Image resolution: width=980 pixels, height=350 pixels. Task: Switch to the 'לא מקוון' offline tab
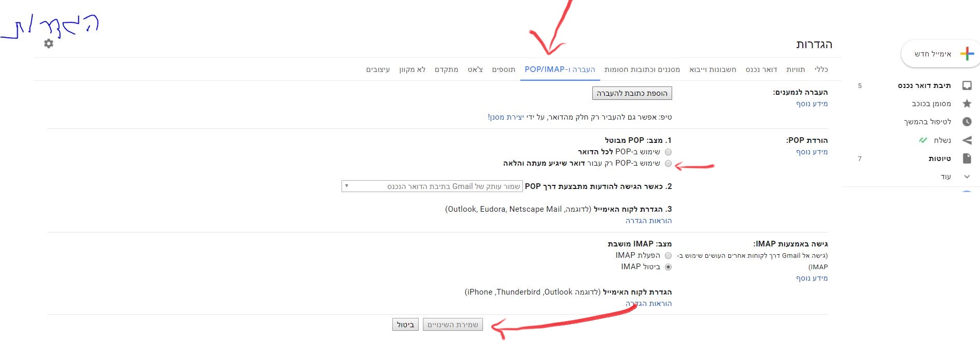413,69
